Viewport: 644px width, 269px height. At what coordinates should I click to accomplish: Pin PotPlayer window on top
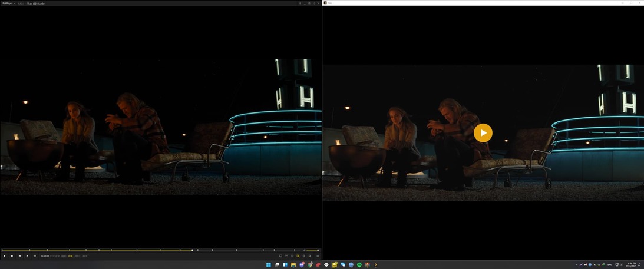300,4
